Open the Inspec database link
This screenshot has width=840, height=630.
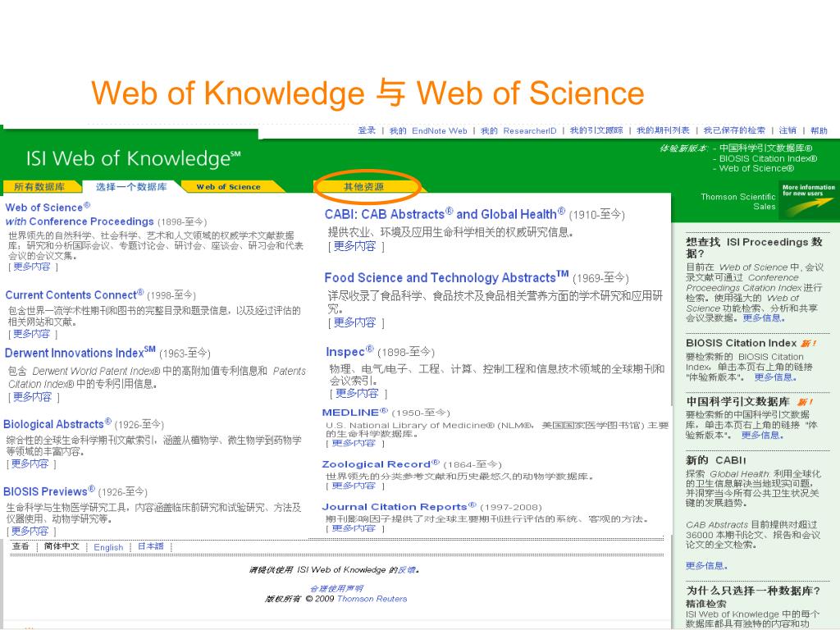pyautogui.click(x=349, y=351)
